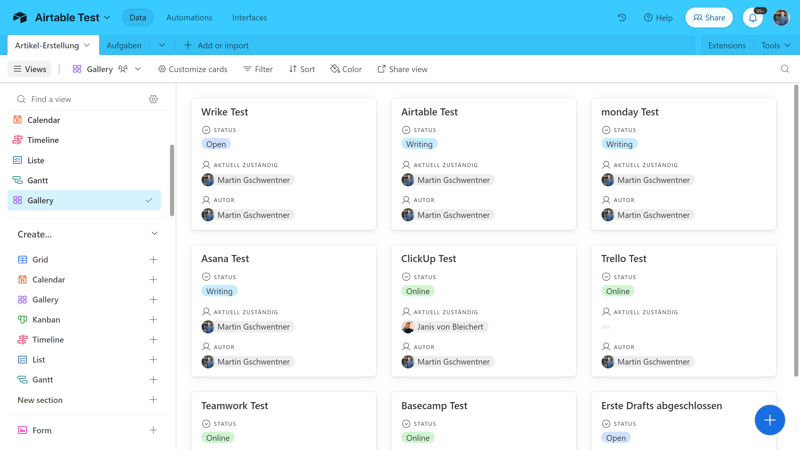
Task: Open the Filter options
Action: [x=258, y=69]
